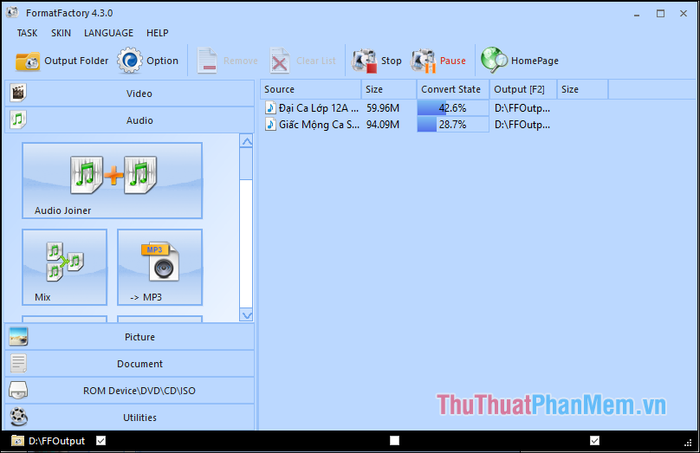
Task: Click the last Size column header
Action: coord(583,90)
